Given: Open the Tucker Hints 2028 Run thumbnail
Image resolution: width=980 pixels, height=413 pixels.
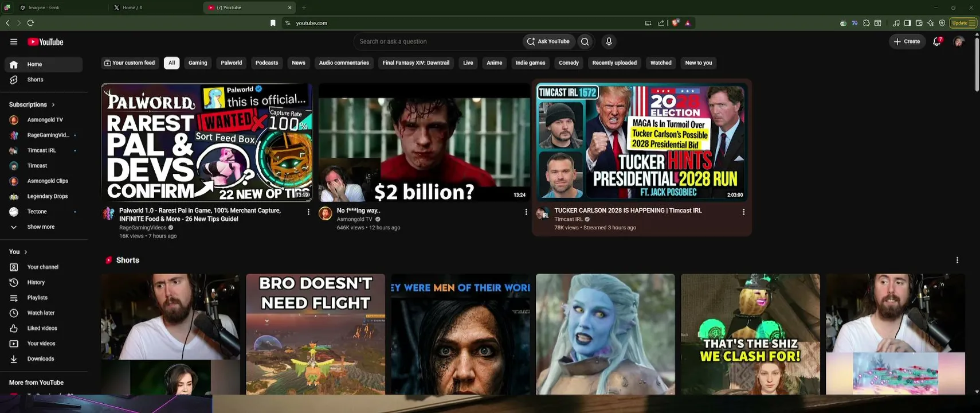Looking at the screenshot, I should click(x=642, y=142).
